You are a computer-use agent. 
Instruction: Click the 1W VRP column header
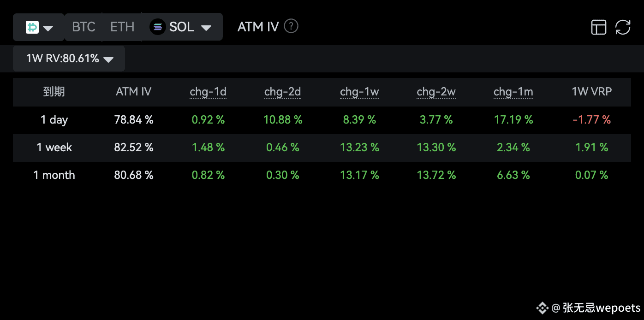592,91
